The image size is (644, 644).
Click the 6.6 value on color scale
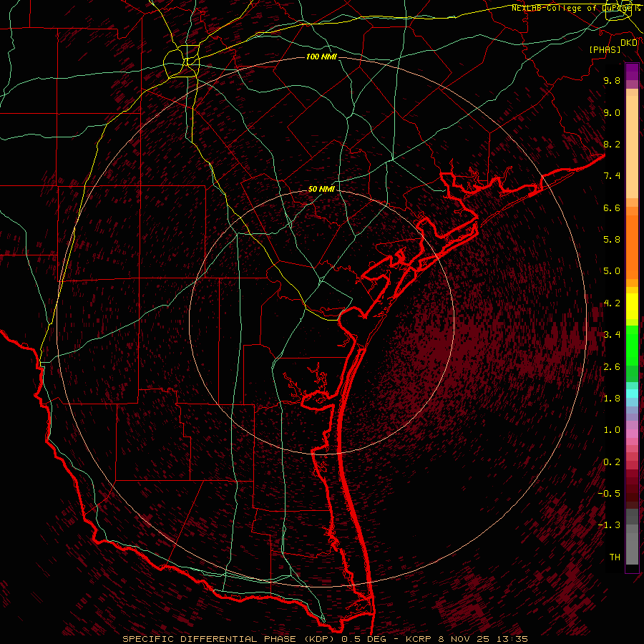tap(612, 208)
